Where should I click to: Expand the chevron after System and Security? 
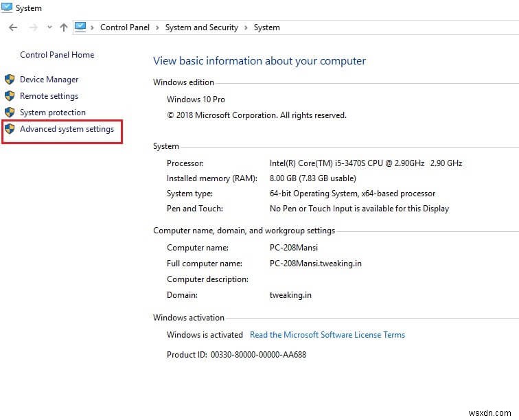tap(246, 28)
